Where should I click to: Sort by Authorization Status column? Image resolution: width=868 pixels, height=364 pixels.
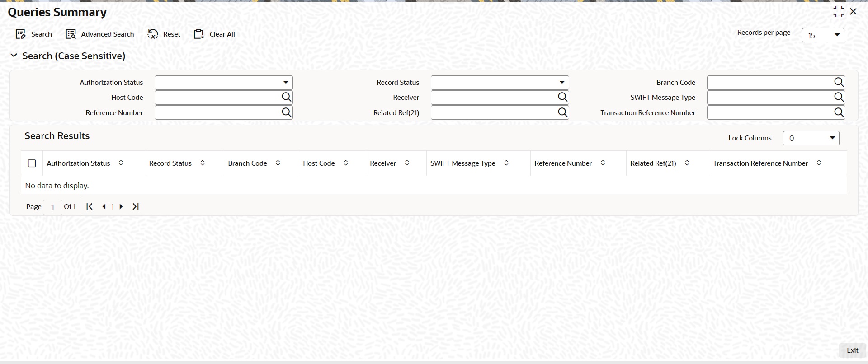121,163
